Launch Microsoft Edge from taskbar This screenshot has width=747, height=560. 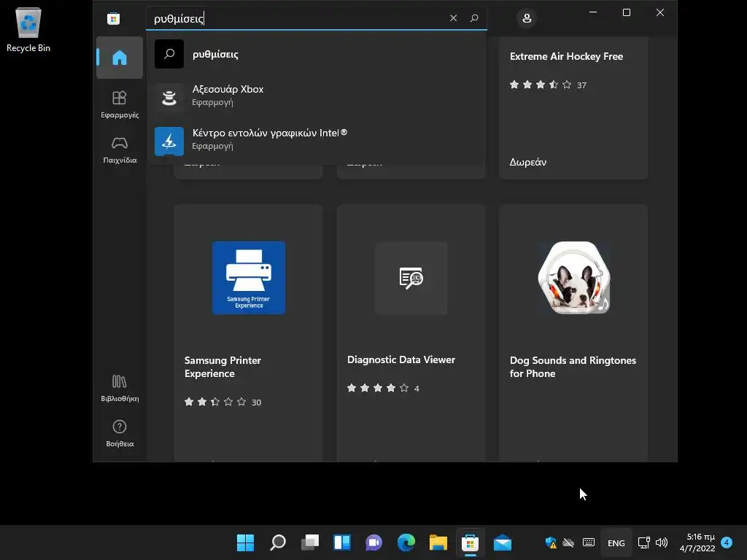[x=406, y=542]
